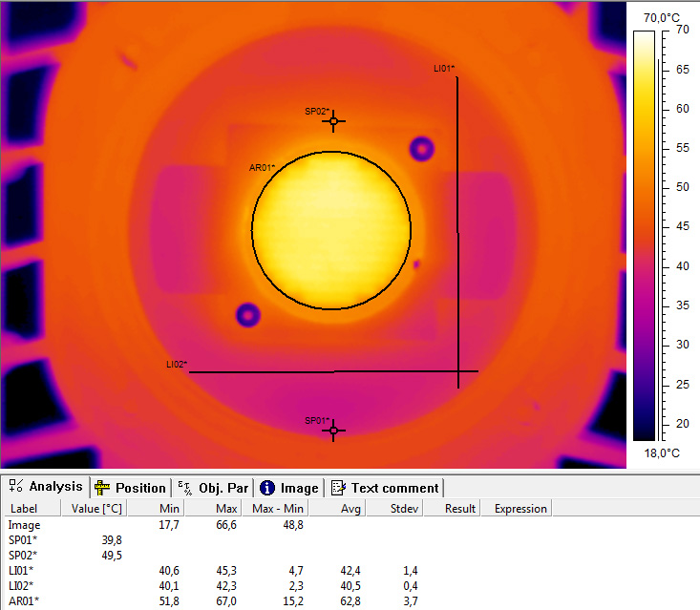Select the LI01 vertical line label
700x610 pixels.
tap(444, 69)
